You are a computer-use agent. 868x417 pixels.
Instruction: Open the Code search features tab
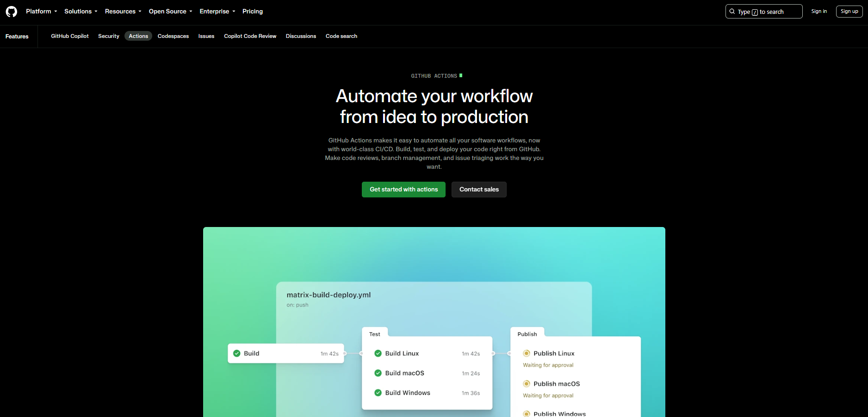[341, 36]
